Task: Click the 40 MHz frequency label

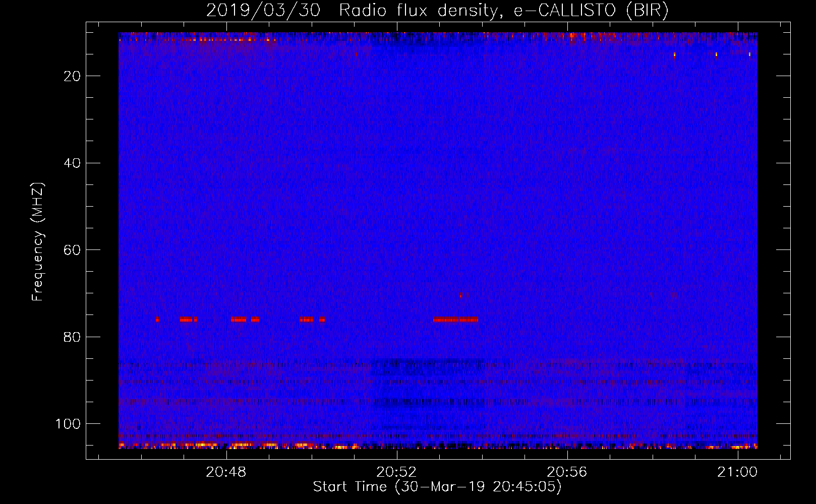Action: 72,163
